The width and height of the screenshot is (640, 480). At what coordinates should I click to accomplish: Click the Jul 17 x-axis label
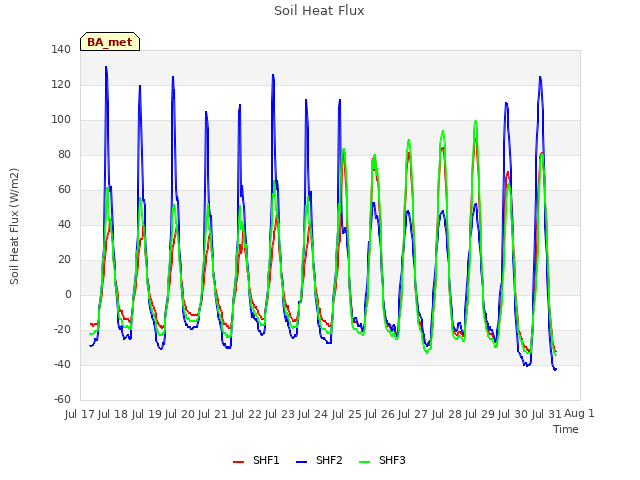tap(80, 414)
